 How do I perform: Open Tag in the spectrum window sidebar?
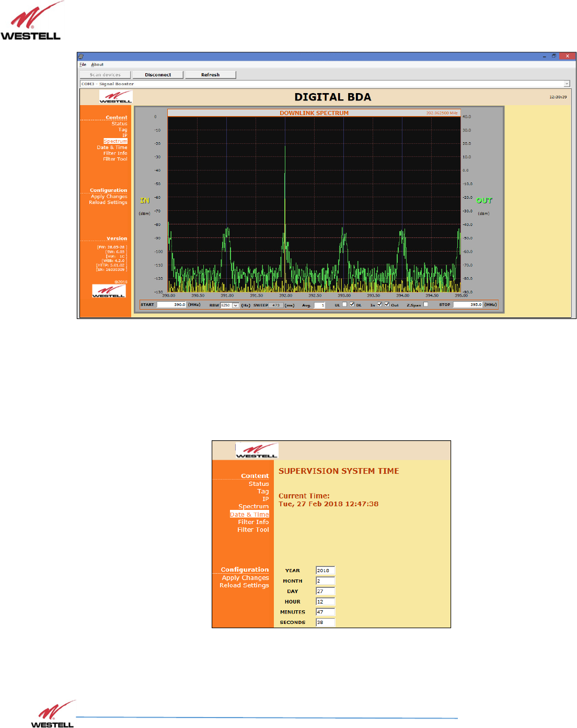pyautogui.click(x=123, y=130)
